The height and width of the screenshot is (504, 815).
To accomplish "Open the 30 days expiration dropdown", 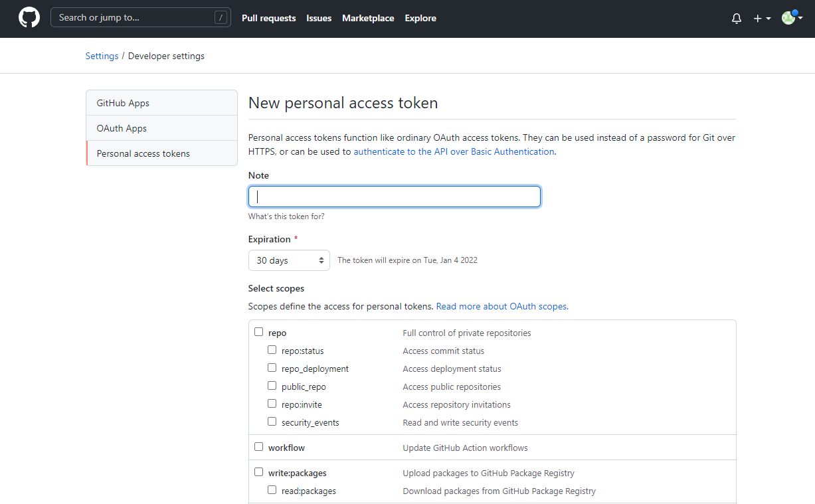I will pyautogui.click(x=289, y=260).
